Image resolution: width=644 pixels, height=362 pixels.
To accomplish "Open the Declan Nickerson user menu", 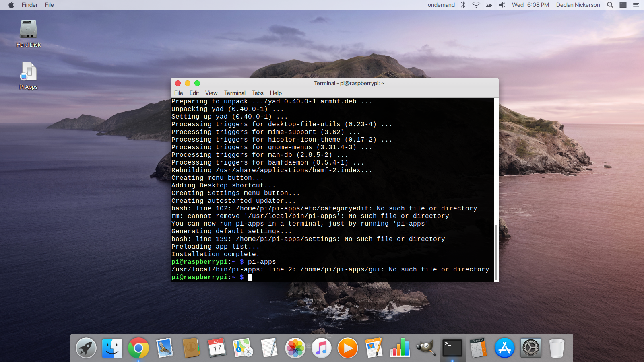I will tap(578, 5).
